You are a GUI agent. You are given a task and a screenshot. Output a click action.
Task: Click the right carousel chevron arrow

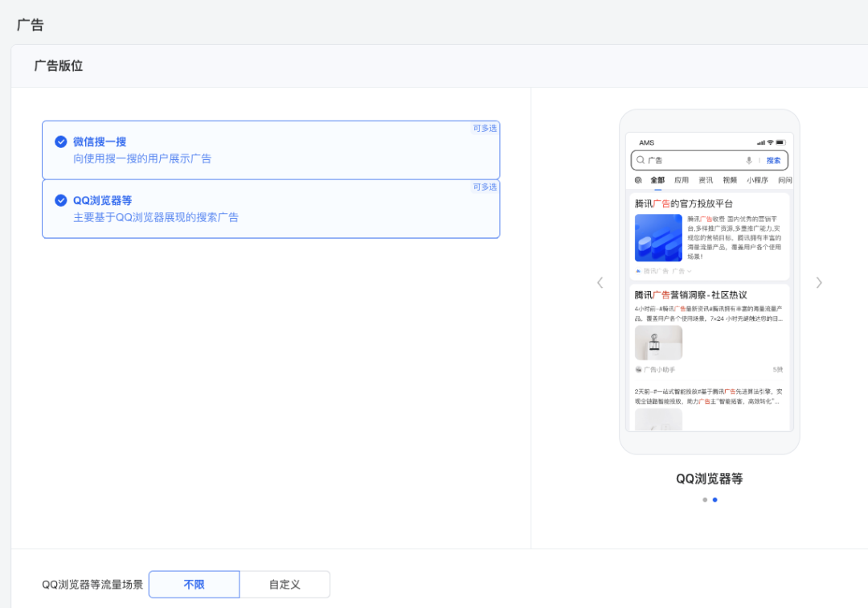819,282
